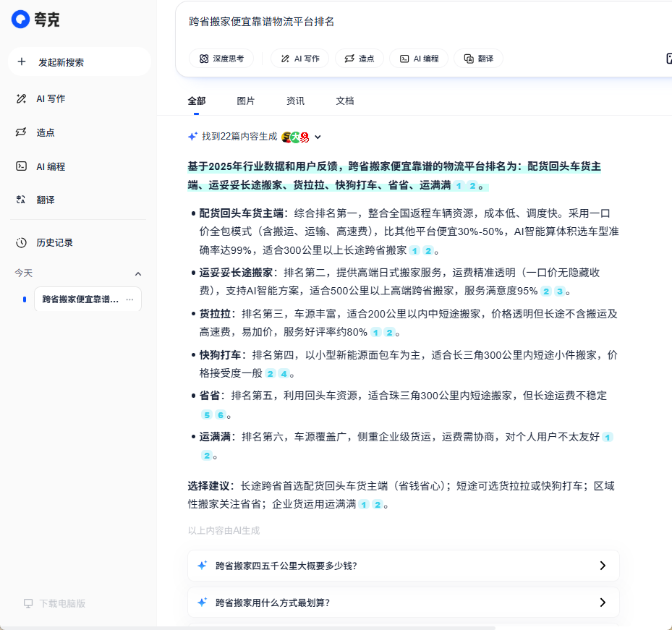The image size is (672, 630).
Task: Click citation 2 in the summary headline
Action: pos(472,186)
